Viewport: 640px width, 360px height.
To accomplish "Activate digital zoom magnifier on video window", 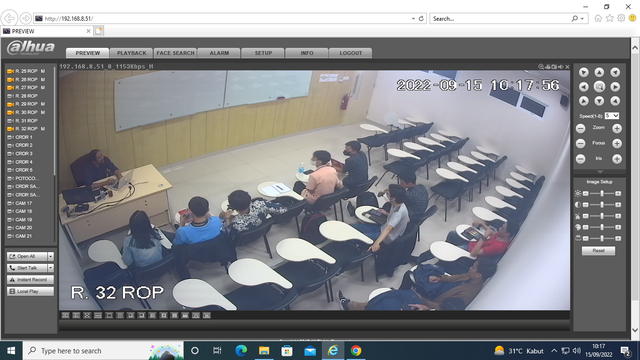I will [541, 67].
